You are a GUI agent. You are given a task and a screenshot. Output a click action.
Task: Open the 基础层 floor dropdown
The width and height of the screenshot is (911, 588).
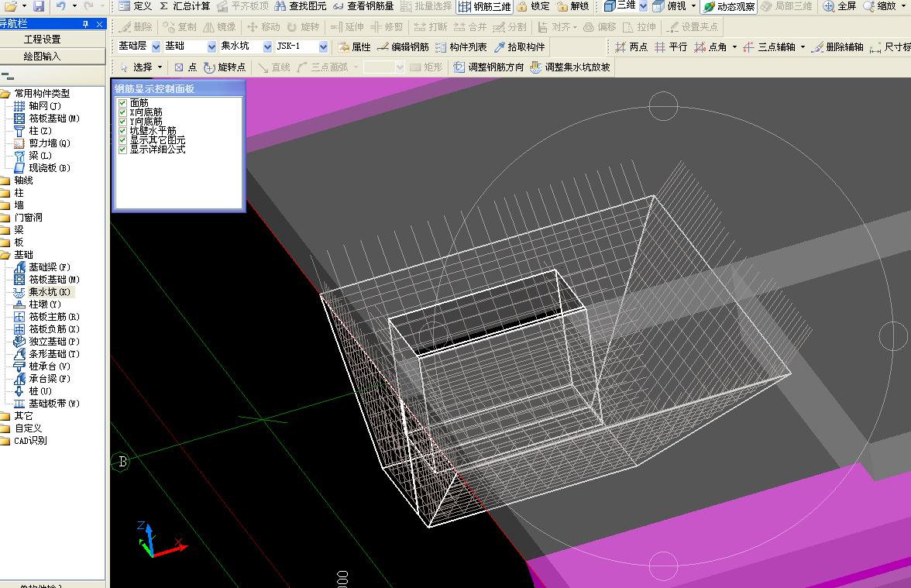pyautogui.click(x=156, y=46)
